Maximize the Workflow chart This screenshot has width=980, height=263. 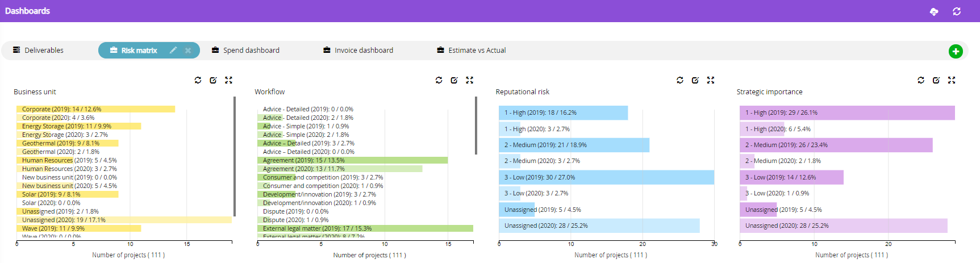click(469, 80)
